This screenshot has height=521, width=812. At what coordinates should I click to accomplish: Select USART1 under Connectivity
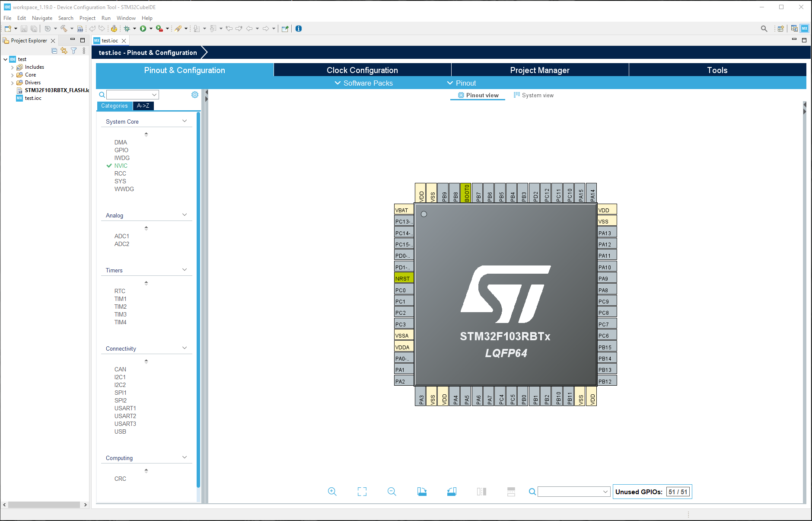click(x=125, y=408)
